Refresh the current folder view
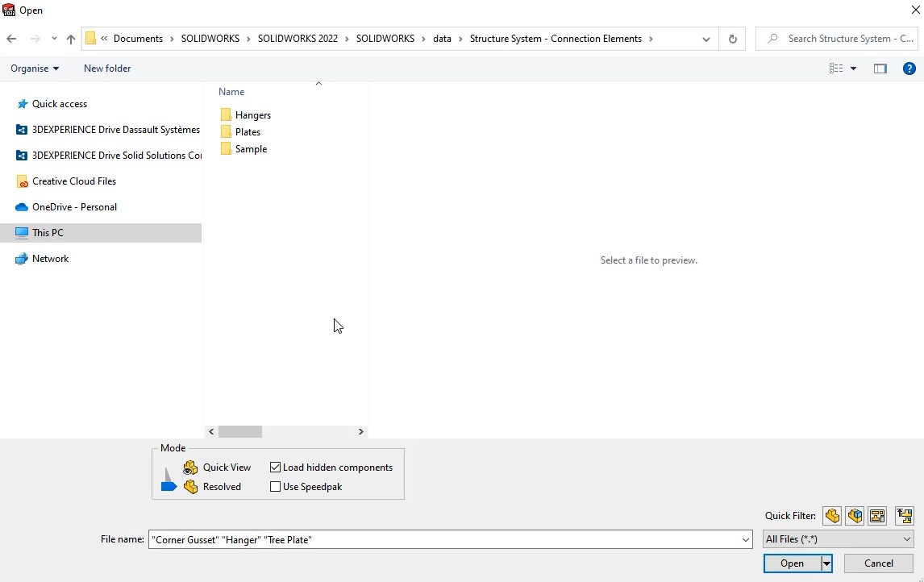Image resolution: width=924 pixels, height=582 pixels. (x=732, y=38)
